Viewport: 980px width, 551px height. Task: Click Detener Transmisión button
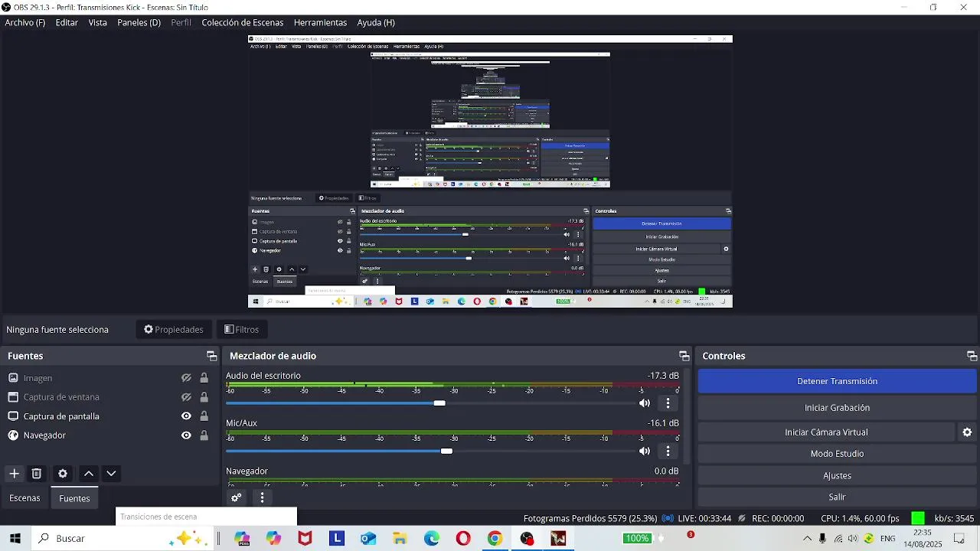point(837,381)
